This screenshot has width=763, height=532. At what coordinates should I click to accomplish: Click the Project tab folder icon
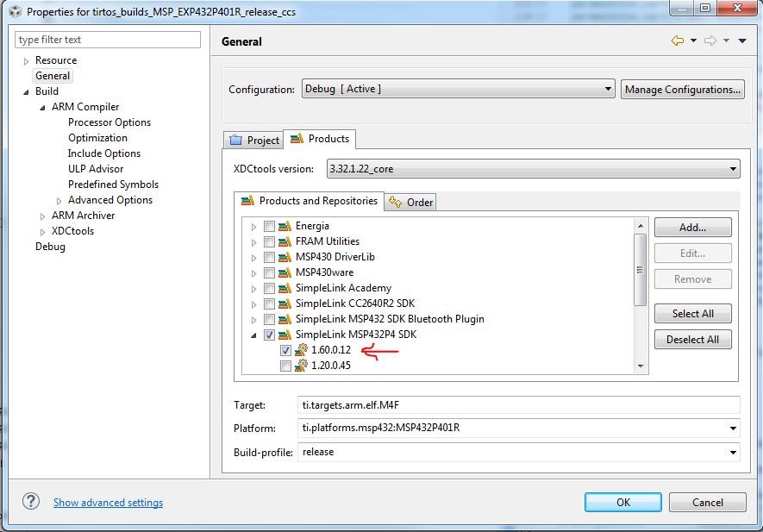(x=235, y=141)
